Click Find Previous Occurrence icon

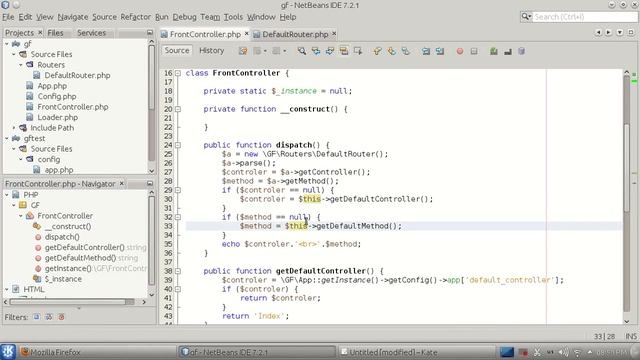tap(316, 51)
